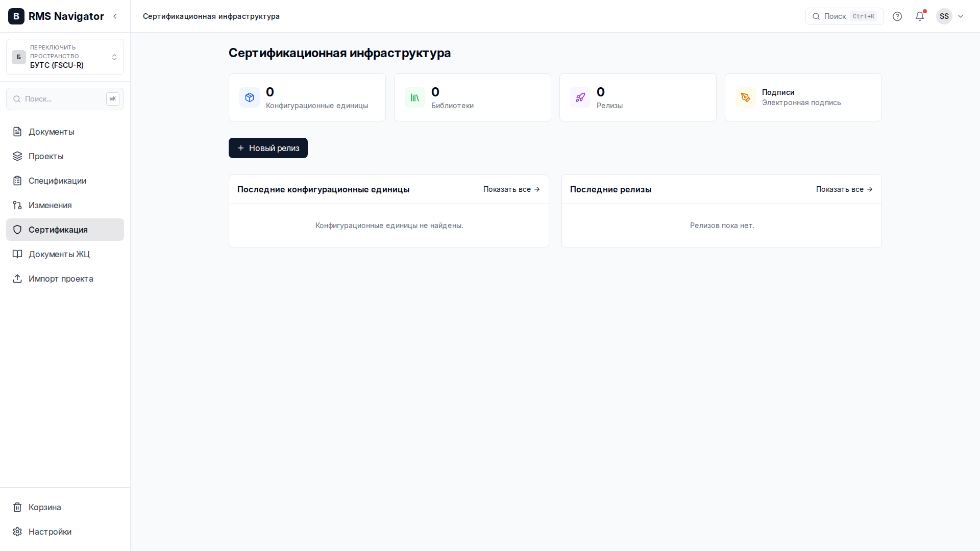
Task: Click the Корзина trash can icon
Action: (x=17, y=507)
